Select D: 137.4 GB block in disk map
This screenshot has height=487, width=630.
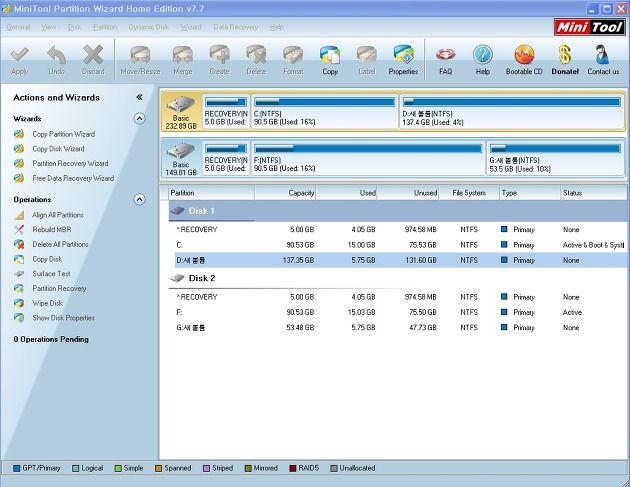(511, 111)
